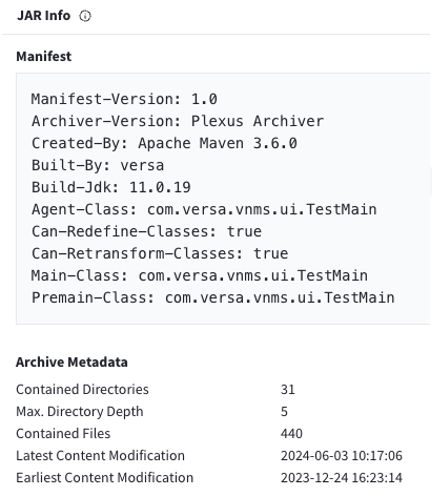Click the Earliest Content Modification timestamp

(x=342, y=478)
